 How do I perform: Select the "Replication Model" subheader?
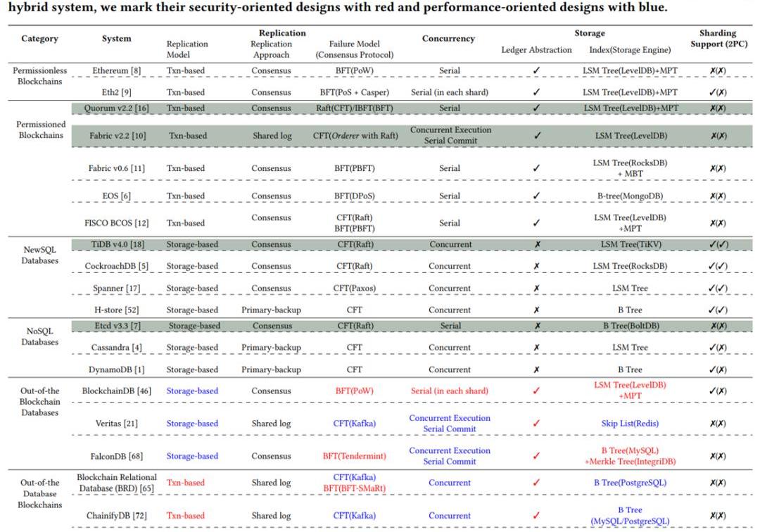187,49
